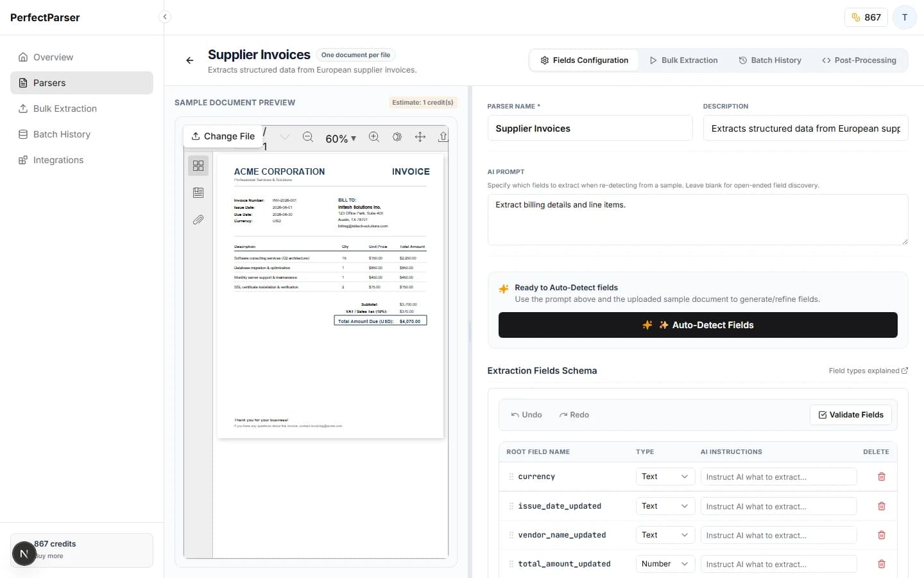Click the Validate Fields button
Image resolution: width=924 pixels, height=578 pixels.
(x=851, y=415)
